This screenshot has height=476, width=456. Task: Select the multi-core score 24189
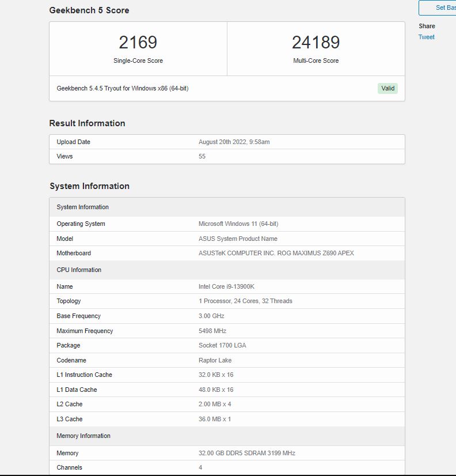point(316,42)
